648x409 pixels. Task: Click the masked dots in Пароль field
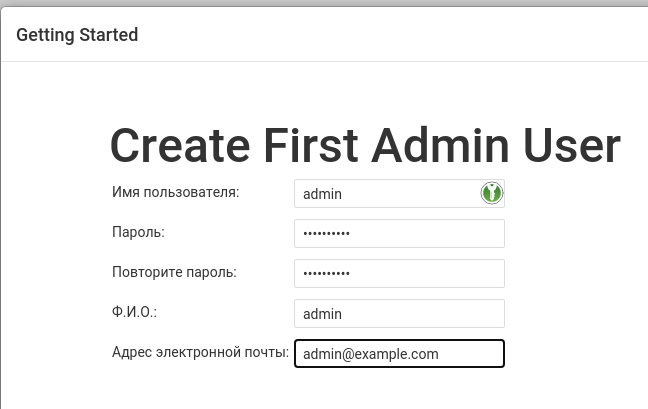[x=326, y=233]
